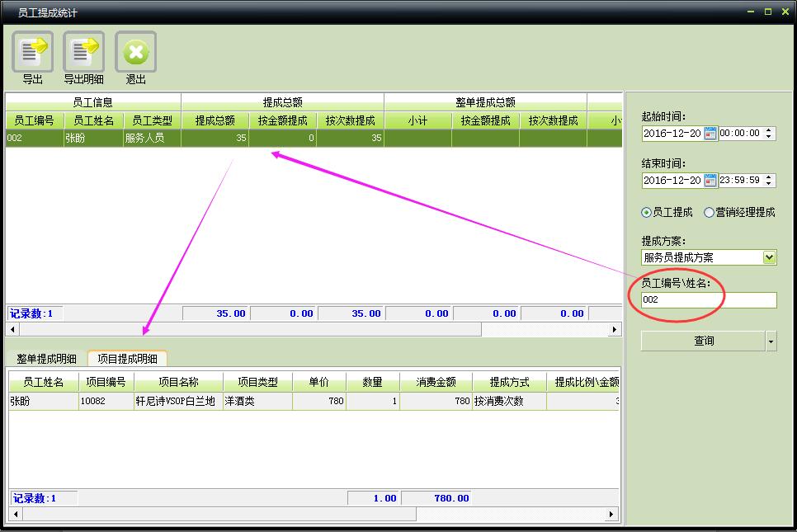797x532 pixels.
Task: Click the 员工编号 column header
Action: point(35,121)
